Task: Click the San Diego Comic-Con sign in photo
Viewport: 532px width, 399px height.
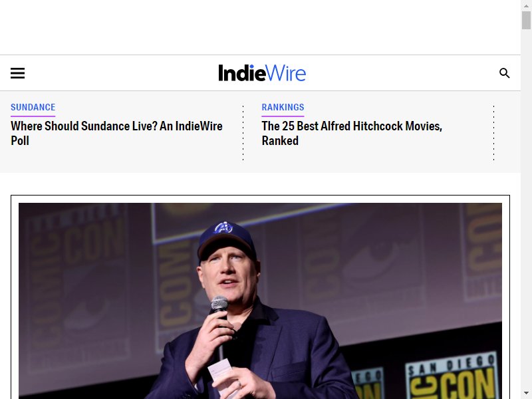Action: (x=452, y=376)
